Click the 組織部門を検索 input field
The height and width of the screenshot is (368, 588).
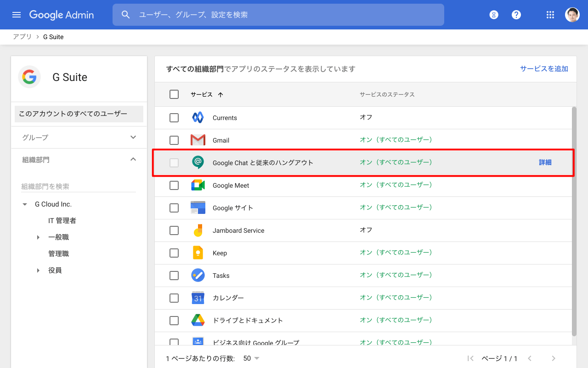79,186
